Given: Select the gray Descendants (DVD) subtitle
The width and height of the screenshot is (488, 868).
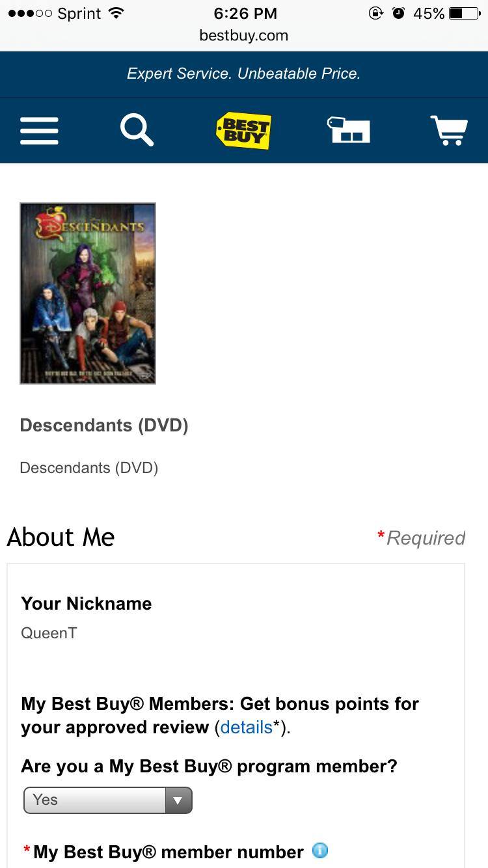Looking at the screenshot, I should [89, 468].
